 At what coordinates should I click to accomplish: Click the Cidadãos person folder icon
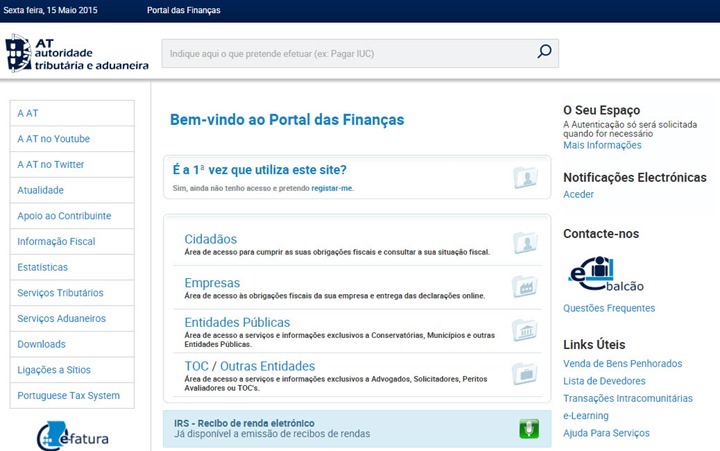(525, 242)
